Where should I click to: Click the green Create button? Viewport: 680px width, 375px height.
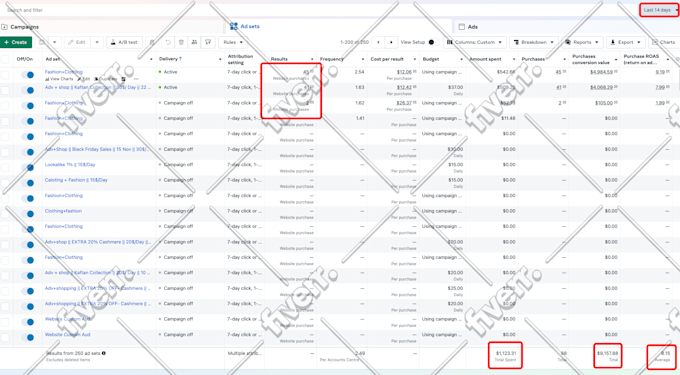coord(16,42)
